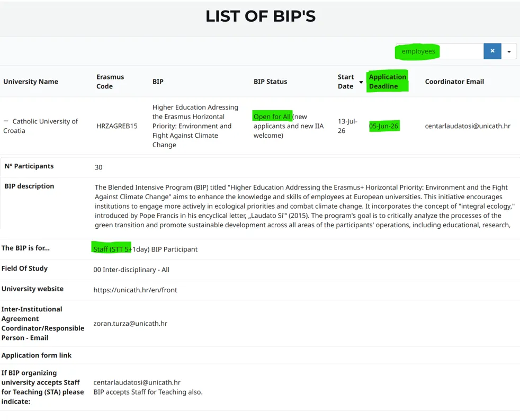Open the unicath.hr university website link
Viewport: 520px width, 420px height.
click(x=135, y=290)
